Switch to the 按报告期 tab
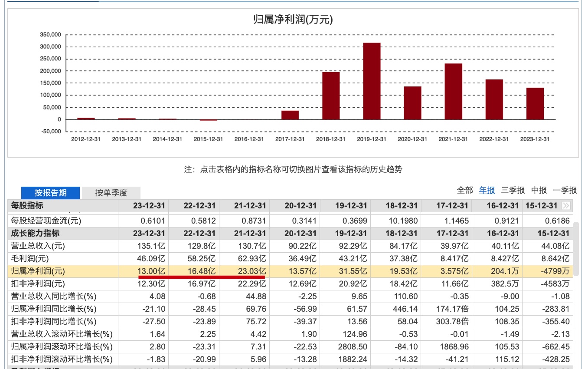Image resolution: width=588 pixels, height=369 pixels. [51, 193]
